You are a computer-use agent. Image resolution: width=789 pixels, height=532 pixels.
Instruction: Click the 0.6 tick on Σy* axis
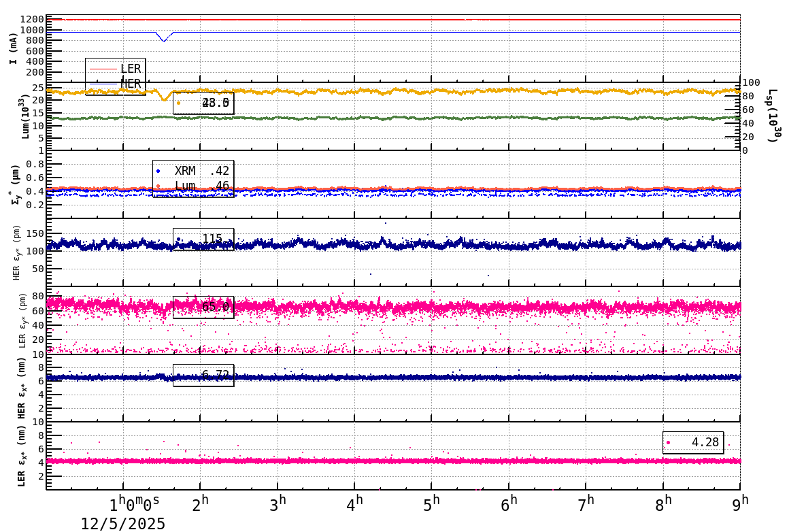(35, 178)
